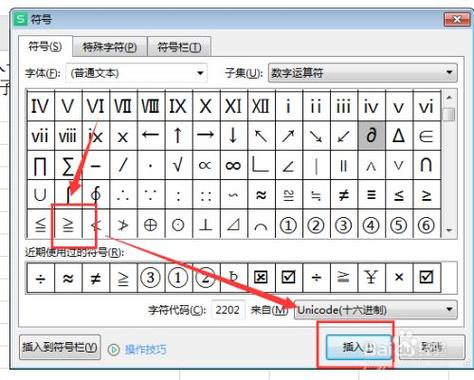
Task: Open the 子集 subset dropdown
Action: 363,73
